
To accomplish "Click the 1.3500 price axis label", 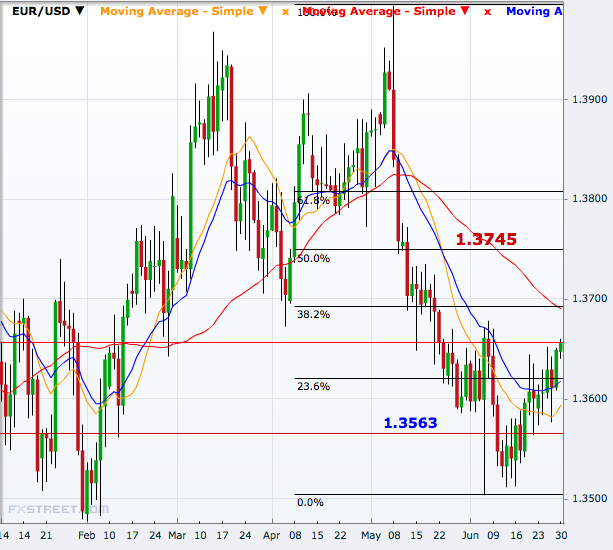I will point(590,498).
